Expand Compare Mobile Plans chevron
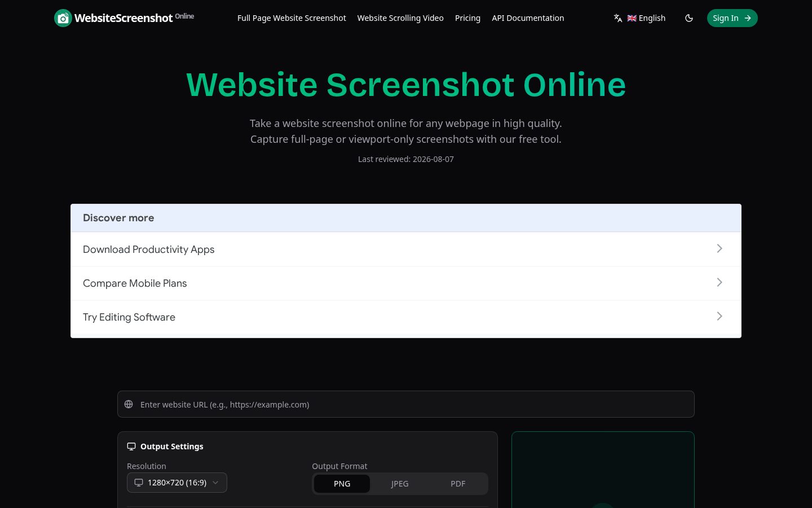The image size is (812, 508). tap(720, 282)
